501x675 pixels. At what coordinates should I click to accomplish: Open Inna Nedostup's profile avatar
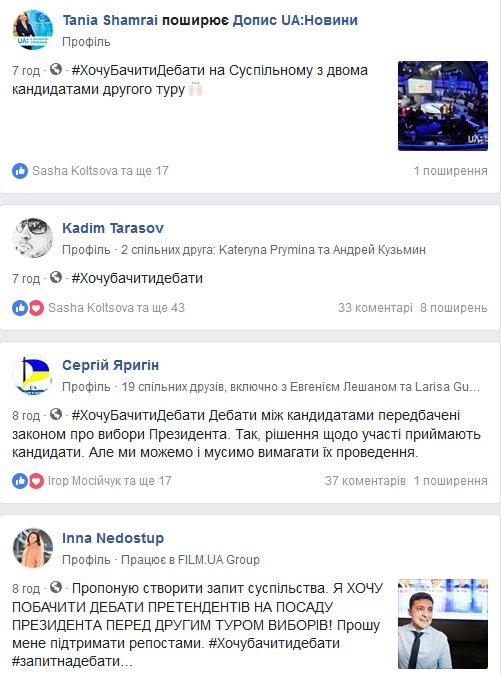[x=33, y=548]
